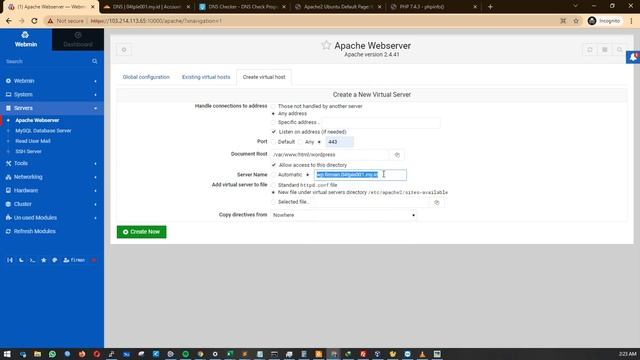Click the stop icon in module header

[604, 50]
